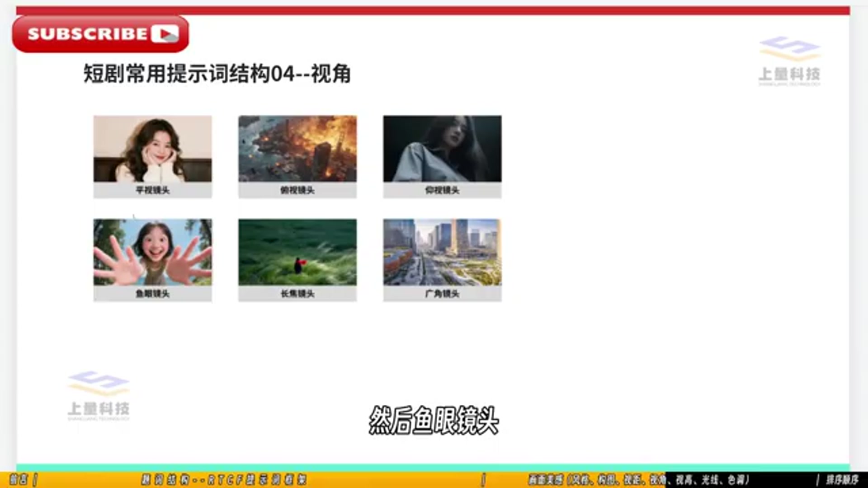Screen dimensions: 868x488
Task: Click the 鱼眼镜头 caption label
Action: tap(153, 294)
